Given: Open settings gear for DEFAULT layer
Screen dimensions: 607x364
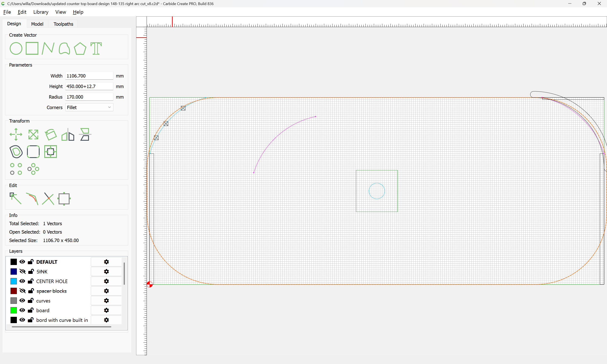Looking at the screenshot, I should click(106, 262).
